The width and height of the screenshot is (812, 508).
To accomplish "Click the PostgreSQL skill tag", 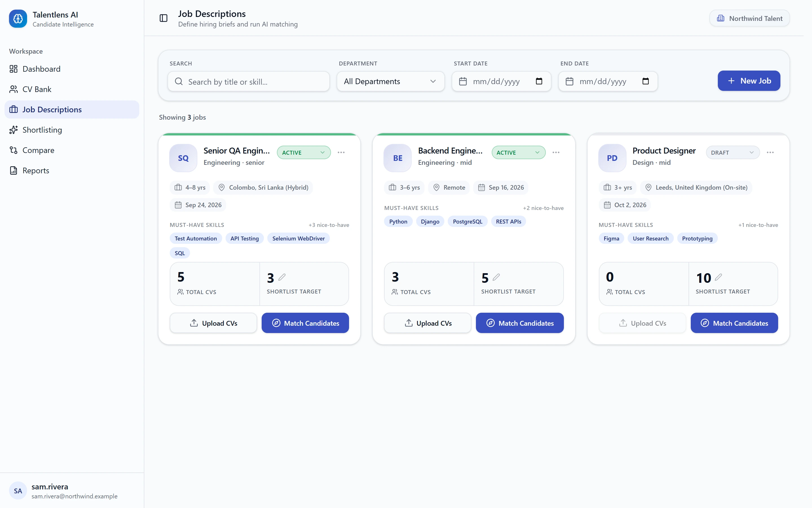I will (x=467, y=222).
